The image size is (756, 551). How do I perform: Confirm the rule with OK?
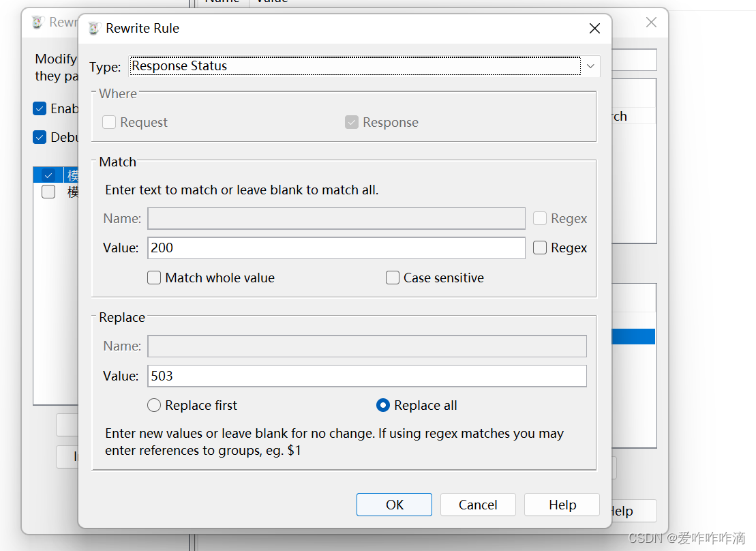[395, 505]
